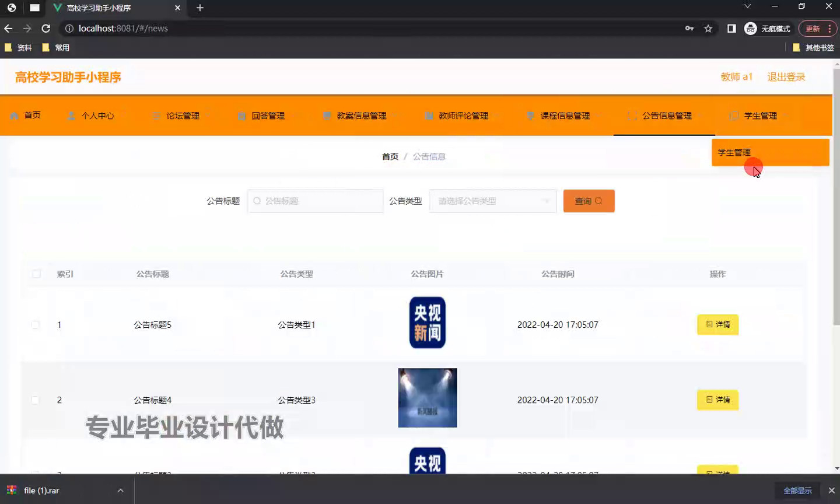The image size is (840, 504).
Task: Close the downloads bar
Action: [x=831, y=491]
